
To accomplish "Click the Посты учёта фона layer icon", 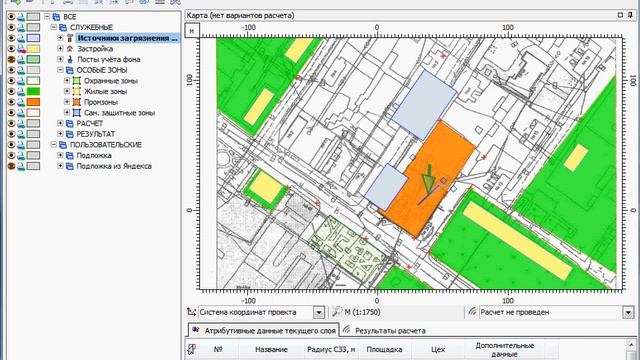I will point(70,59).
